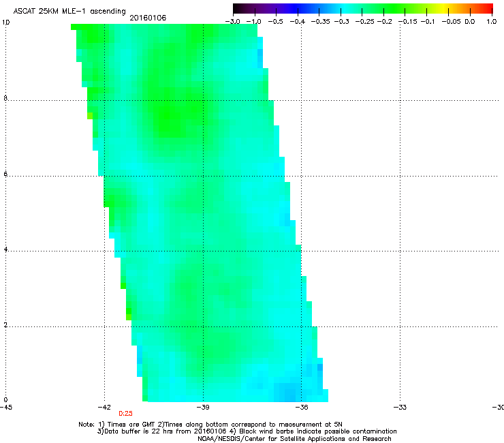The height and width of the screenshot is (443, 504).
Task: Click the latitude axis label 4
Action: [x=5, y=249]
